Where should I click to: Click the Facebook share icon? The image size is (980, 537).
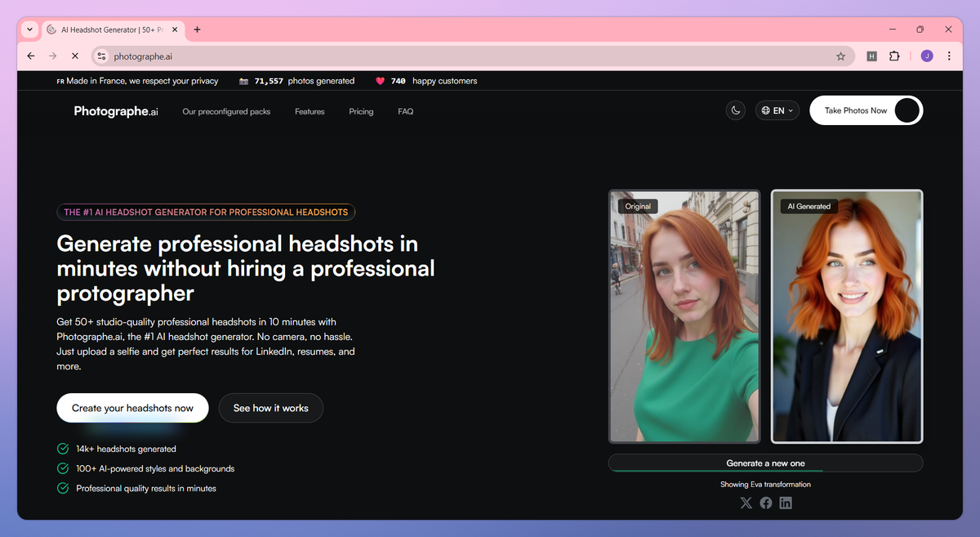click(x=766, y=503)
